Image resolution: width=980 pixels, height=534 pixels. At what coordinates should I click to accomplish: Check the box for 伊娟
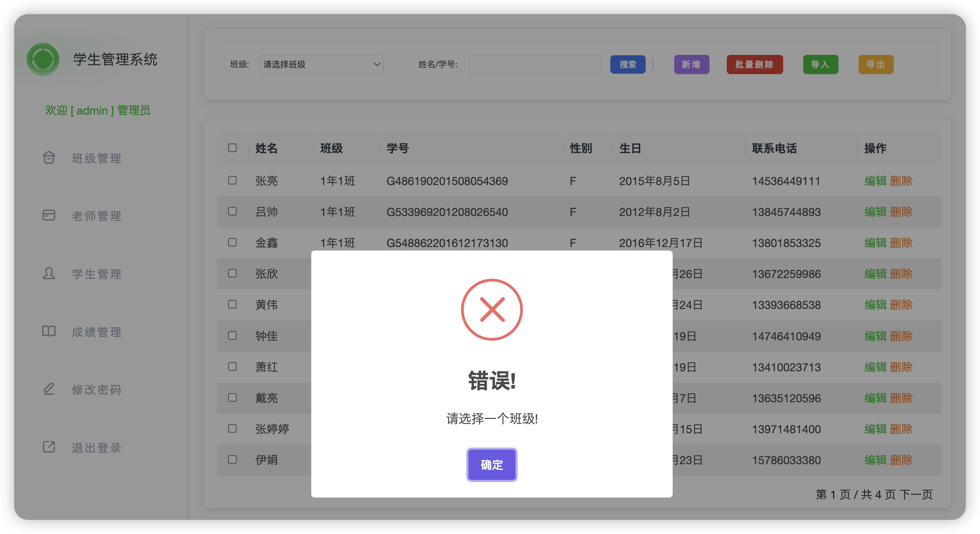[232, 460]
